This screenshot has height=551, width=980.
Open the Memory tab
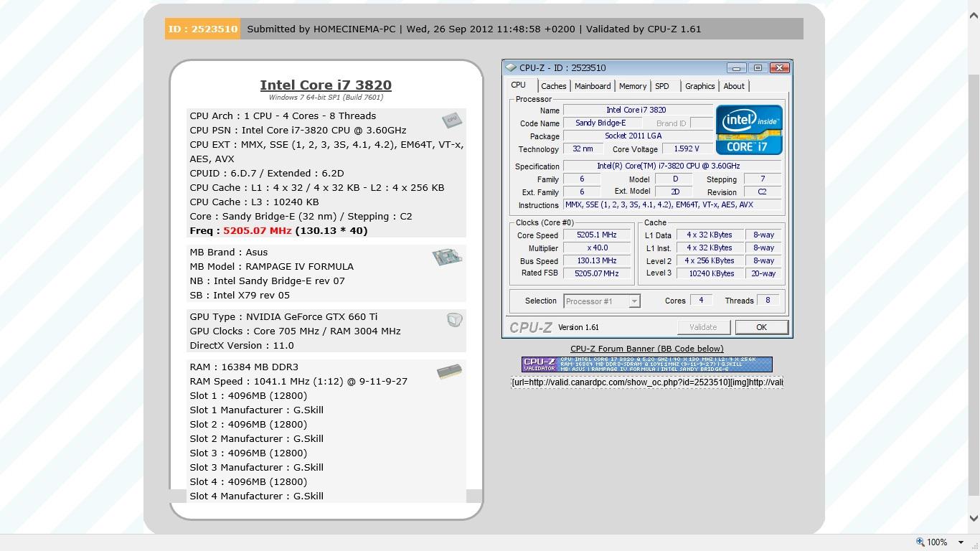(x=633, y=86)
